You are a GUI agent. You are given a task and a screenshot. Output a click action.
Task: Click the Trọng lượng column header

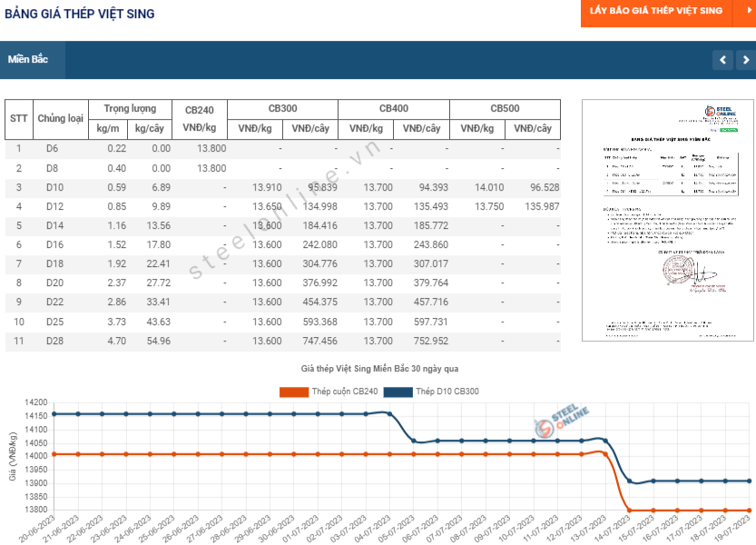pos(130,109)
